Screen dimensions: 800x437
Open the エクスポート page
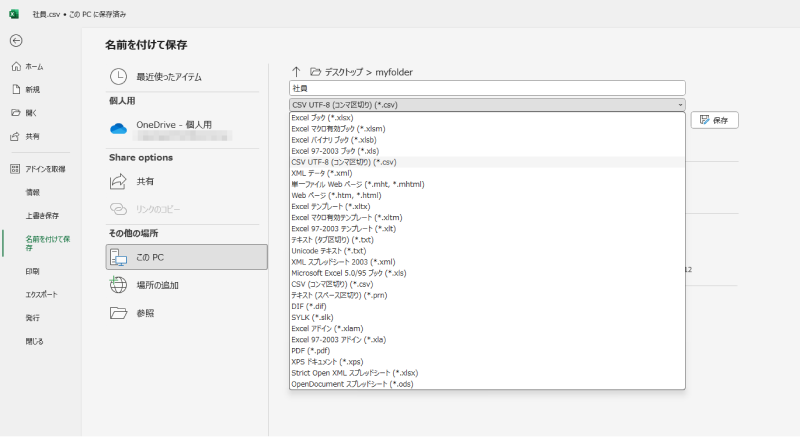(41, 295)
